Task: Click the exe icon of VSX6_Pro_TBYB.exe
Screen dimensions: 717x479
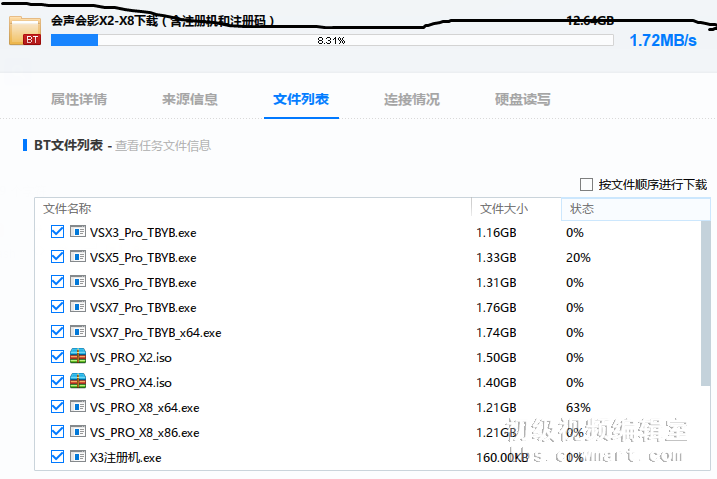Action: click(x=78, y=282)
